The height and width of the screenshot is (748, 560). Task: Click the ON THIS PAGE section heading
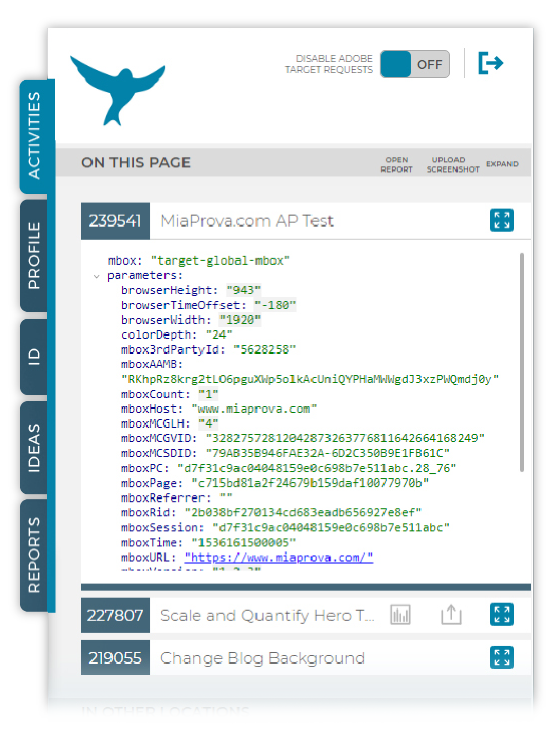pyautogui.click(x=136, y=162)
